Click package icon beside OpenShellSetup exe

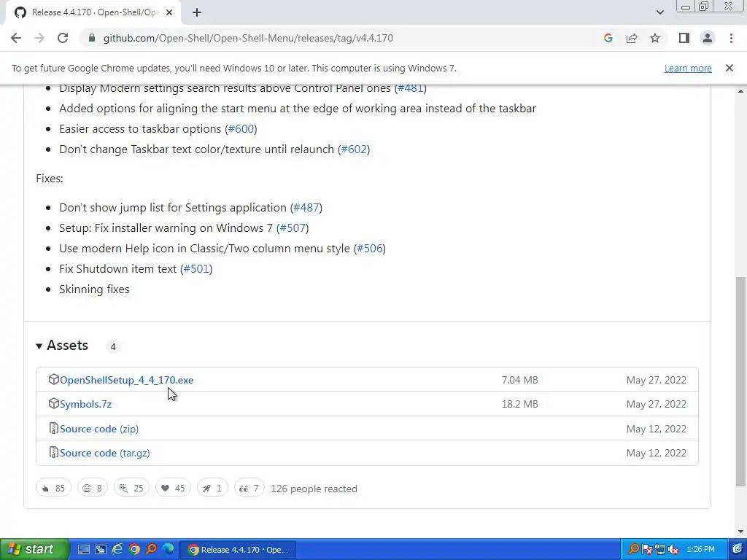[x=54, y=379]
